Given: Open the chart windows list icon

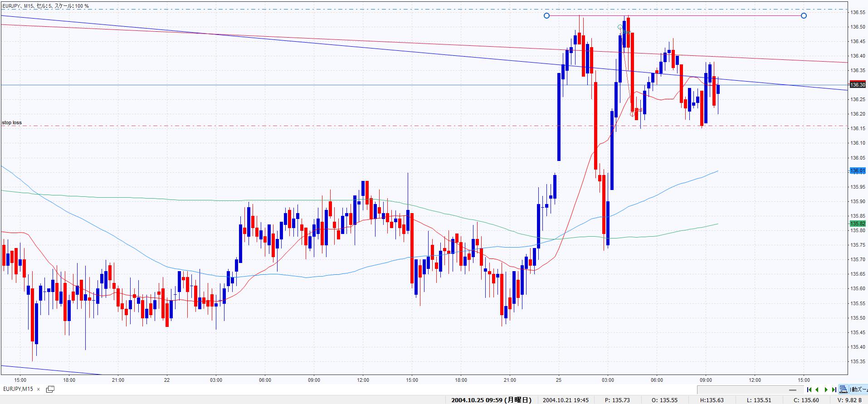Looking at the screenshot, I should [50, 389].
